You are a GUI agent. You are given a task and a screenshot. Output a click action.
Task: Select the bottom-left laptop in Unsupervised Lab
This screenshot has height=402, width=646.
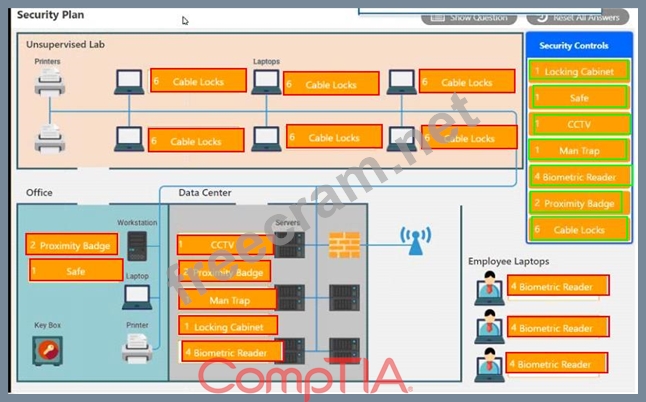(x=129, y=139)
